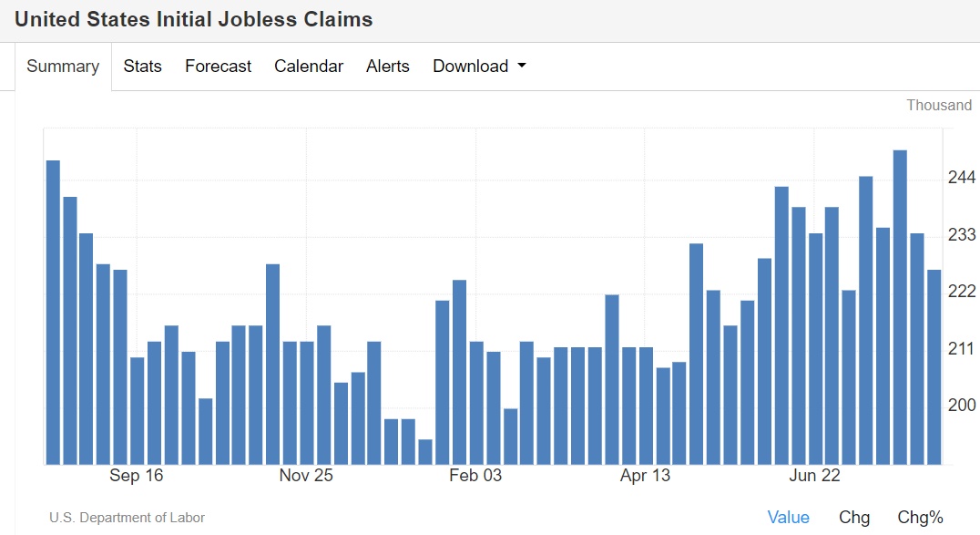The height and width of the screenshot is (535, 980).
Task: Switch chart to Chg% mode
Action: click(x=920, y=518)
